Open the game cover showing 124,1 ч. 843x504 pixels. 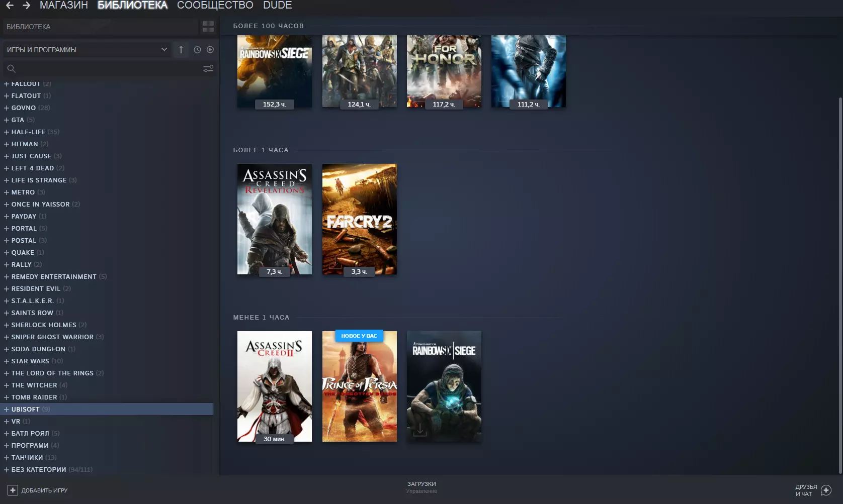coord(360,71)
